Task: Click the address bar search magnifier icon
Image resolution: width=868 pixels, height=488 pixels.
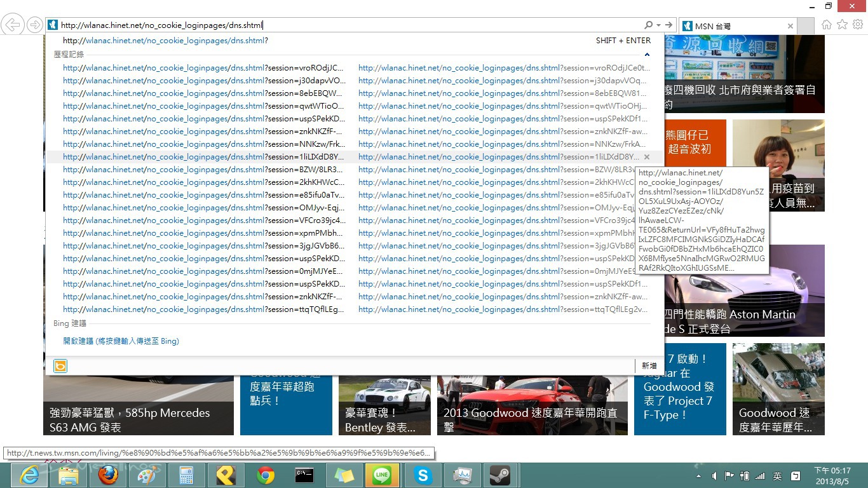Action: point(648,25)
